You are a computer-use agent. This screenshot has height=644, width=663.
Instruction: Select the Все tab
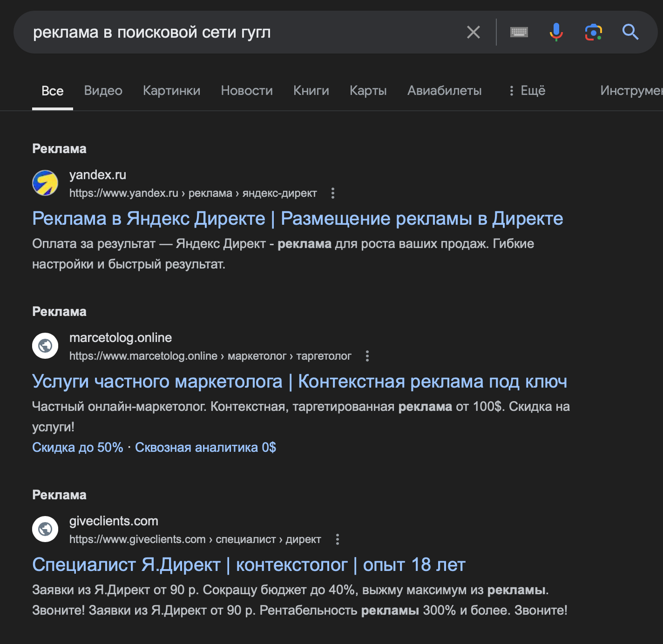coord(53,91)
